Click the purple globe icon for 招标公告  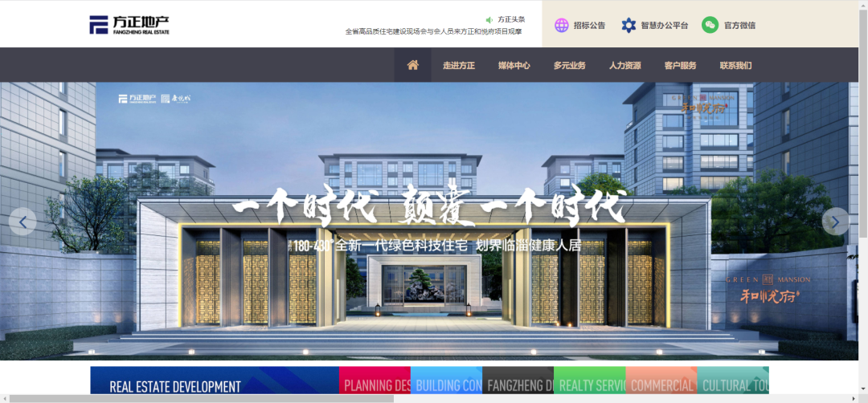tap(561, 26)
